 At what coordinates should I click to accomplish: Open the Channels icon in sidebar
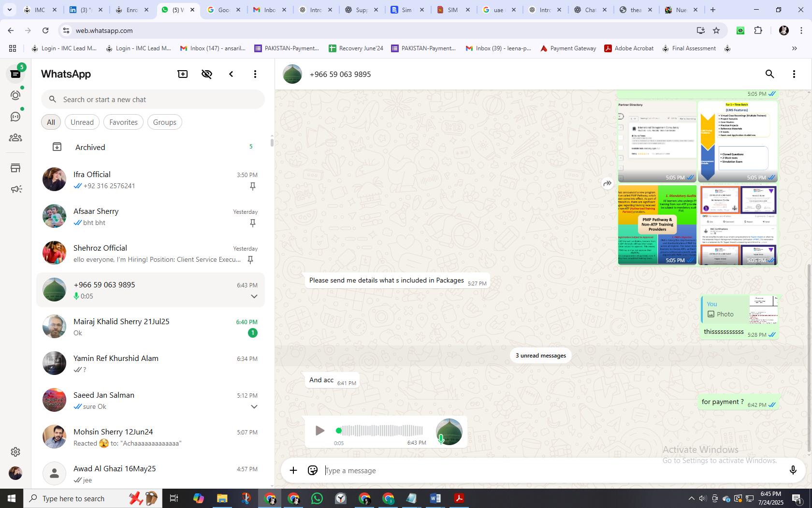(x=15, y=117)
